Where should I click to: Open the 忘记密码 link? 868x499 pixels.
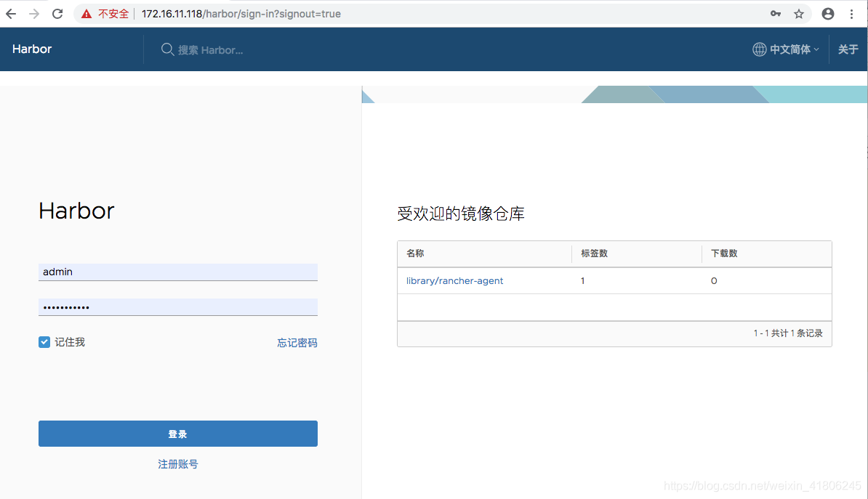[297, 342]
